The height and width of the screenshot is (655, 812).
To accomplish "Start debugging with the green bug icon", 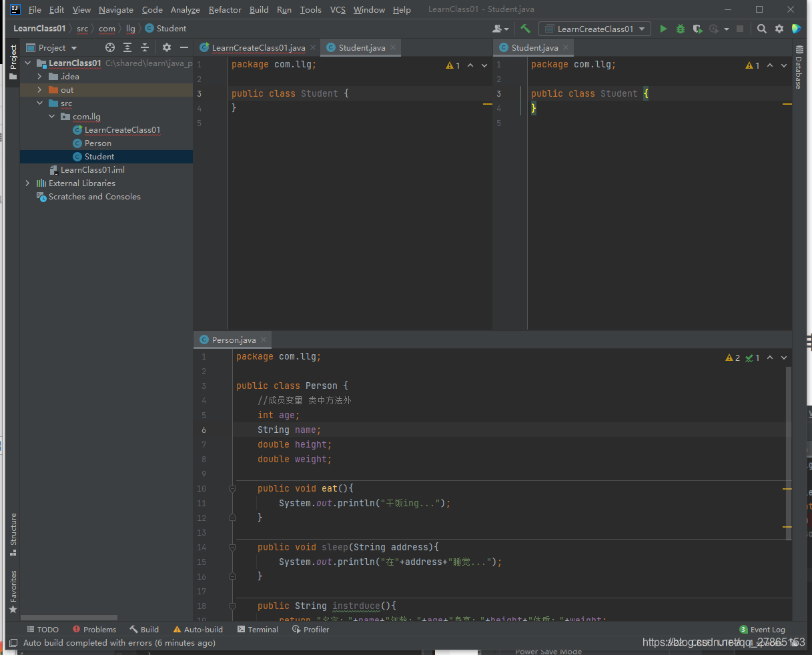I will [x=680, y=29].
